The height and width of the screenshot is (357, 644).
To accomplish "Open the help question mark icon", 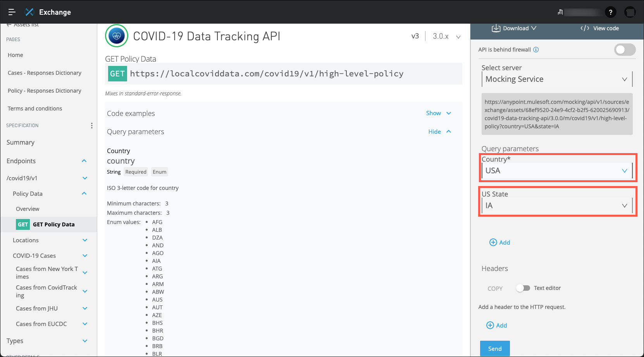I will [x=611, y=12].
